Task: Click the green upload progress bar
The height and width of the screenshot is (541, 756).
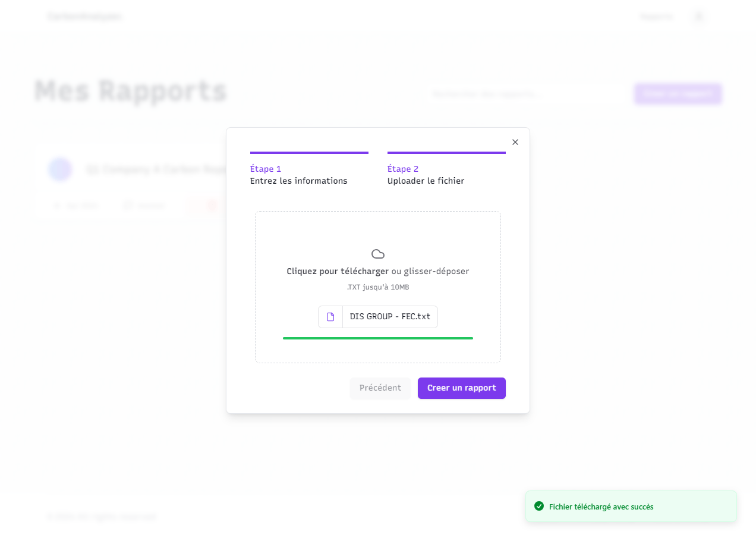Action: (x=378, y=338)
